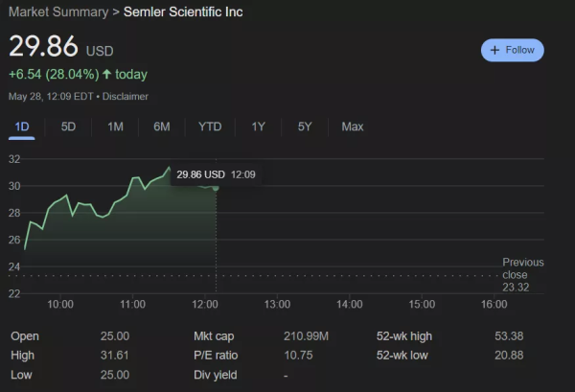Follow Semler Scientific Inc stock
This screenshot has height=392, width=575.
[x=513, y=50]
